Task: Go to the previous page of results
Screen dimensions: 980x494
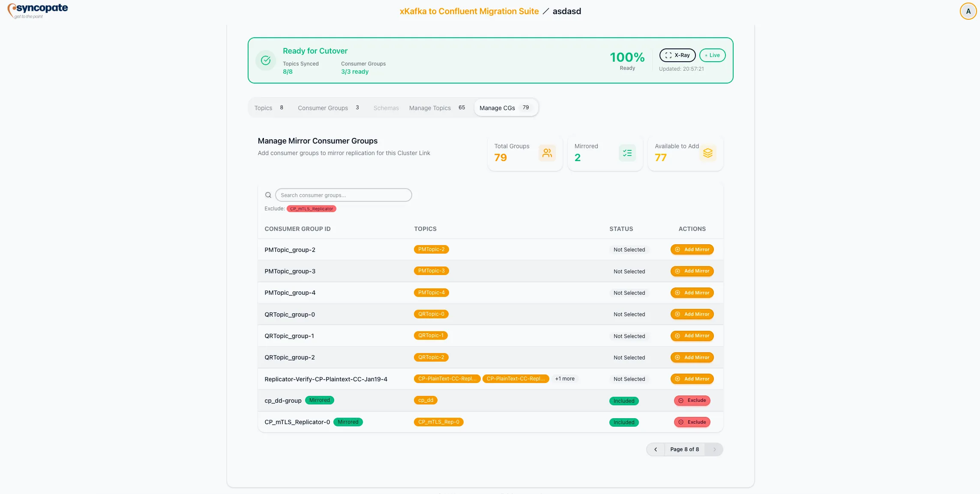Action: pos(656,449)
